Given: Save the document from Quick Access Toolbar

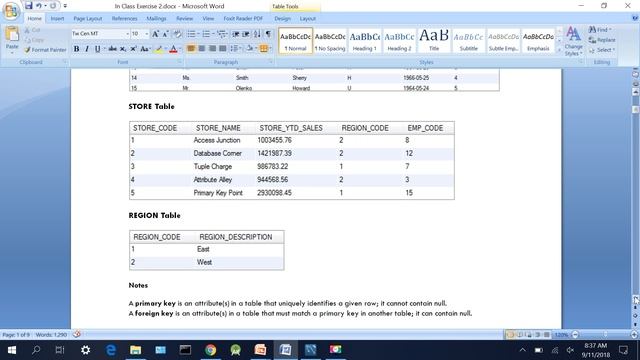Looking at the screenshot, I should [x=28, y=6].
